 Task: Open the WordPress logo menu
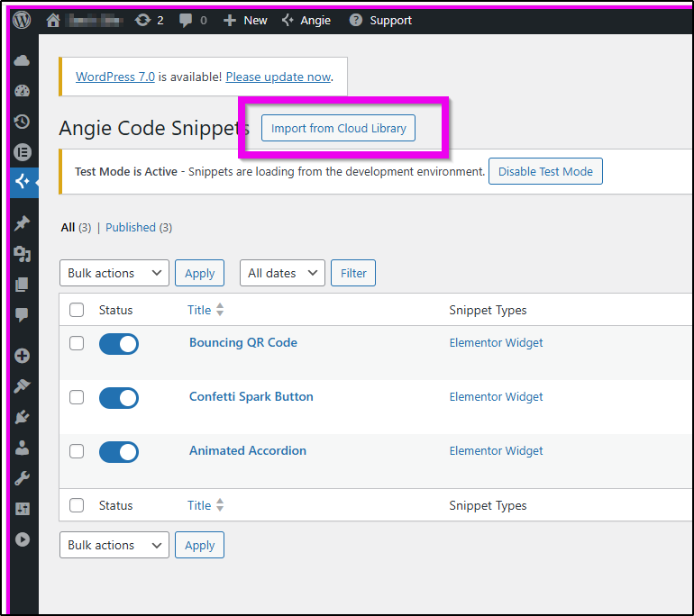(22, 20)
